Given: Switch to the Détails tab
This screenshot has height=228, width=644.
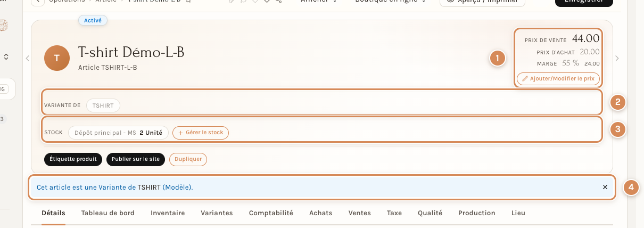Looking at the screenshot, I should coord(53,213).
